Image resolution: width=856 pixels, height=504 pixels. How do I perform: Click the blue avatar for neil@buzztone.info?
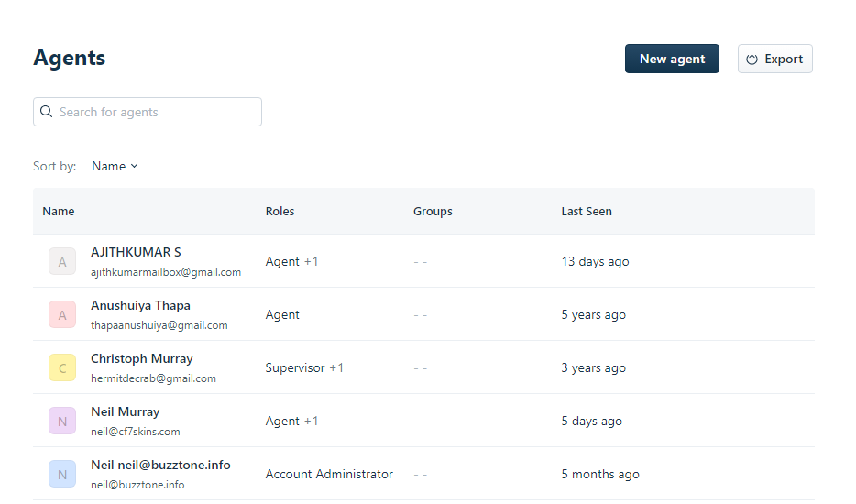coord(62,474)
